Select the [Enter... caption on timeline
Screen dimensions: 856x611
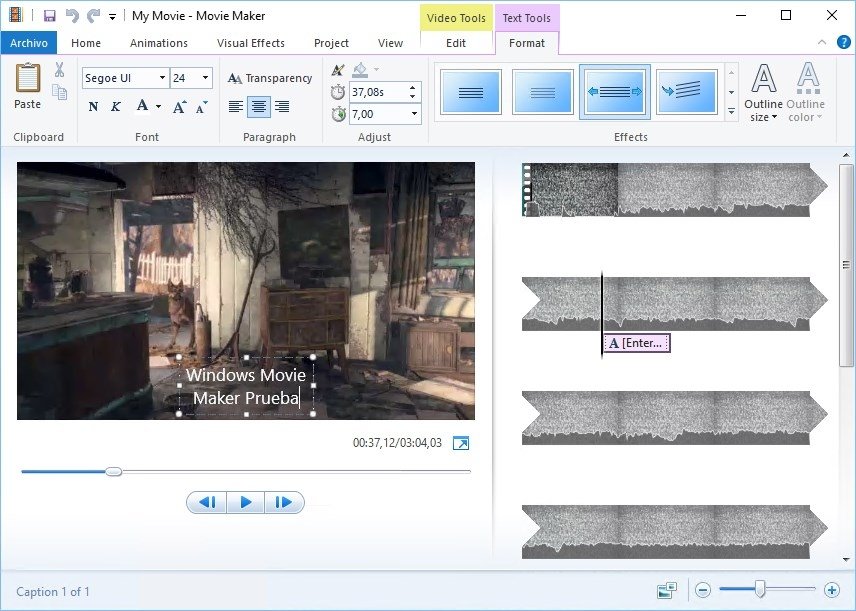pos(637,343)
